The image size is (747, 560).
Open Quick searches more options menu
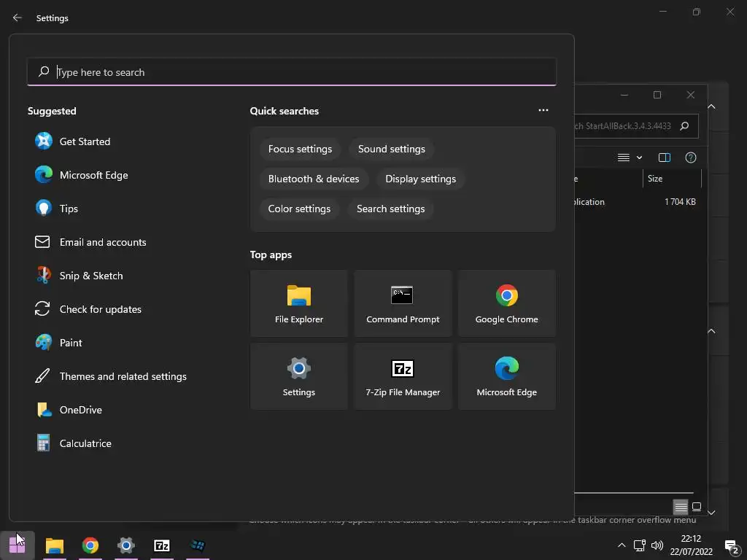click(543, 110)
